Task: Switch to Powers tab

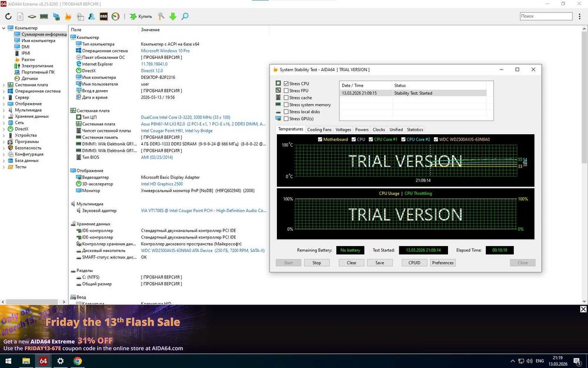Action: (x=362, y=130)
